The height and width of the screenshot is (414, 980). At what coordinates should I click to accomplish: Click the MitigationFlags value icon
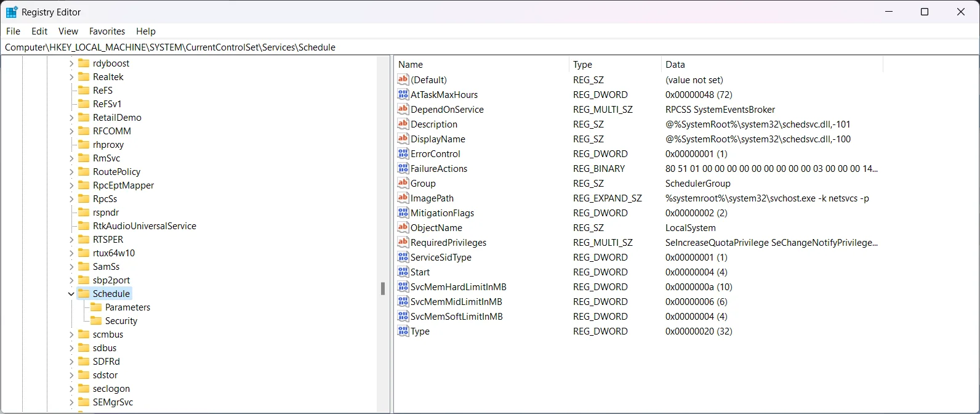403,213
